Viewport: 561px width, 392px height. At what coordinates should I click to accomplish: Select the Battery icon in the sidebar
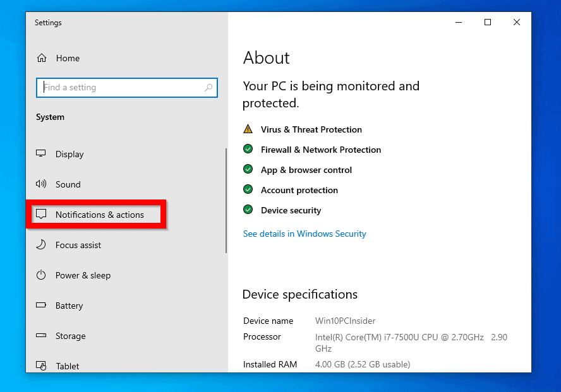(40, 306)
